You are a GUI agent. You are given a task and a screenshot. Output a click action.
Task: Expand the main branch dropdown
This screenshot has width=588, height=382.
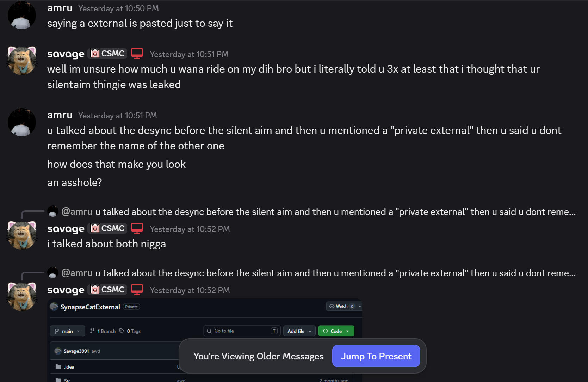67,331
